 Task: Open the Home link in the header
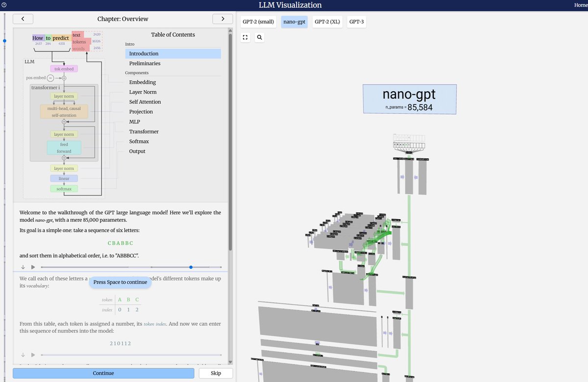click(x=581, y=5)
